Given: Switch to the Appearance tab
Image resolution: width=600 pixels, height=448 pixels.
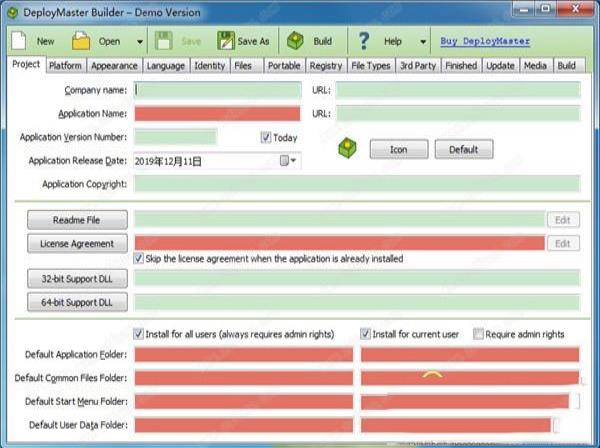Looking at the screenshot, I should (114, 66).
